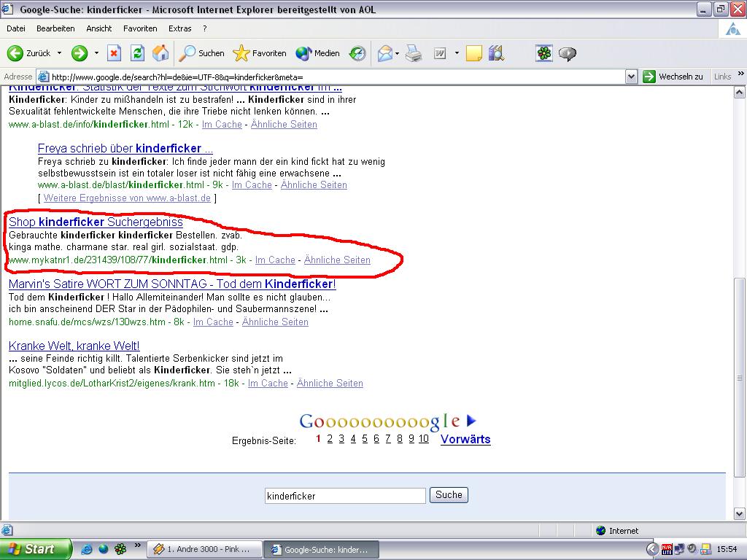This screenshot has height=560, width=747.
Task: Open the Windows Start menu
Action: (x=35, y=549)
